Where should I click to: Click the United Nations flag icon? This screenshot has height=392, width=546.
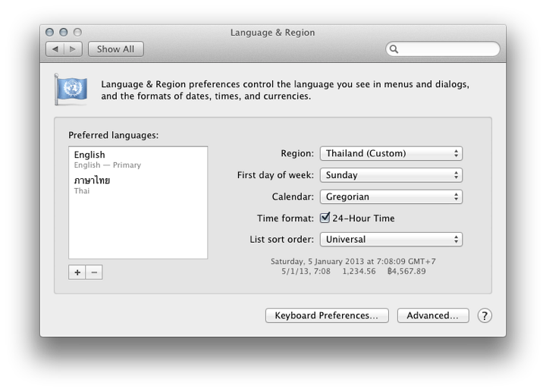tap(71, 89)
